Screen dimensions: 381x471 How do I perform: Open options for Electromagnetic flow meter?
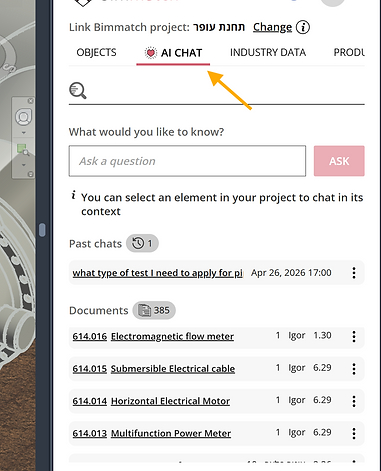(x=354, y=336)
